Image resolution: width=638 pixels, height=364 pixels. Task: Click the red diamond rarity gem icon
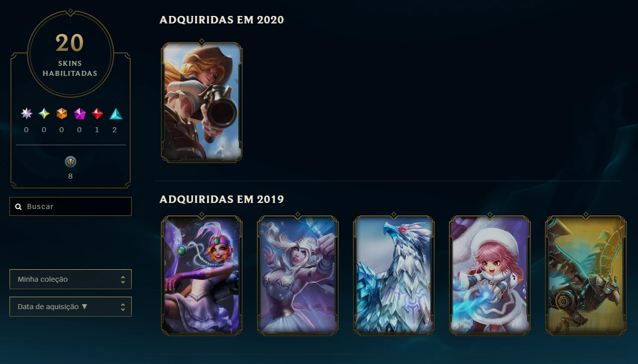tap(97, 114)
